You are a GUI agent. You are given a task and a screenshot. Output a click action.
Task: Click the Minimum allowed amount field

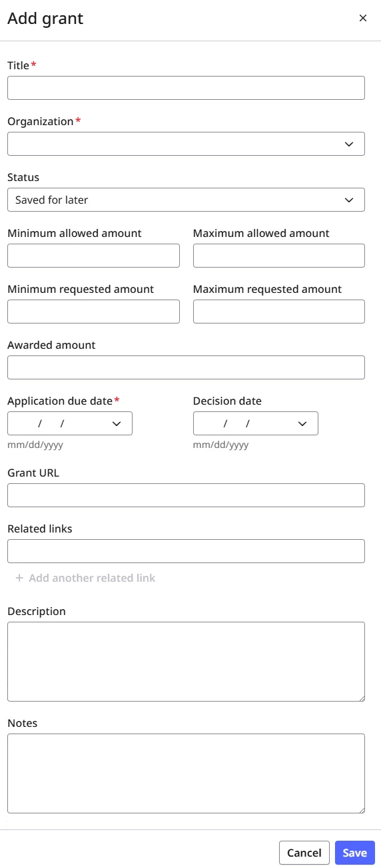coord(93,256)
